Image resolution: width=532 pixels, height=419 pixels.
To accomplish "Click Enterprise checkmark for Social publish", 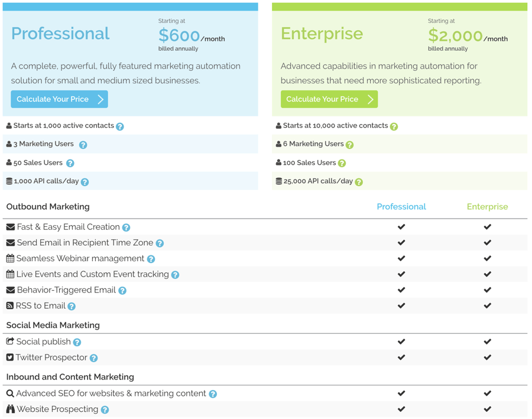I will [488, 342].
